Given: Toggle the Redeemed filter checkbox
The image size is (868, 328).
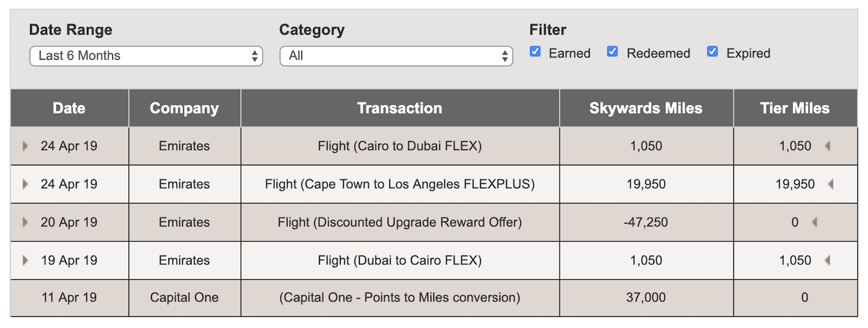Looking at the screenshot, I should 612,52.
